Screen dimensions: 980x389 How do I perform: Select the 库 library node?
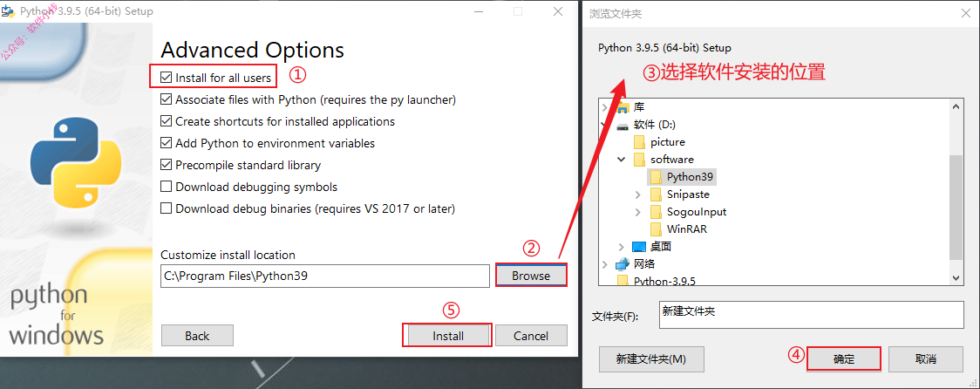point(639,107)
